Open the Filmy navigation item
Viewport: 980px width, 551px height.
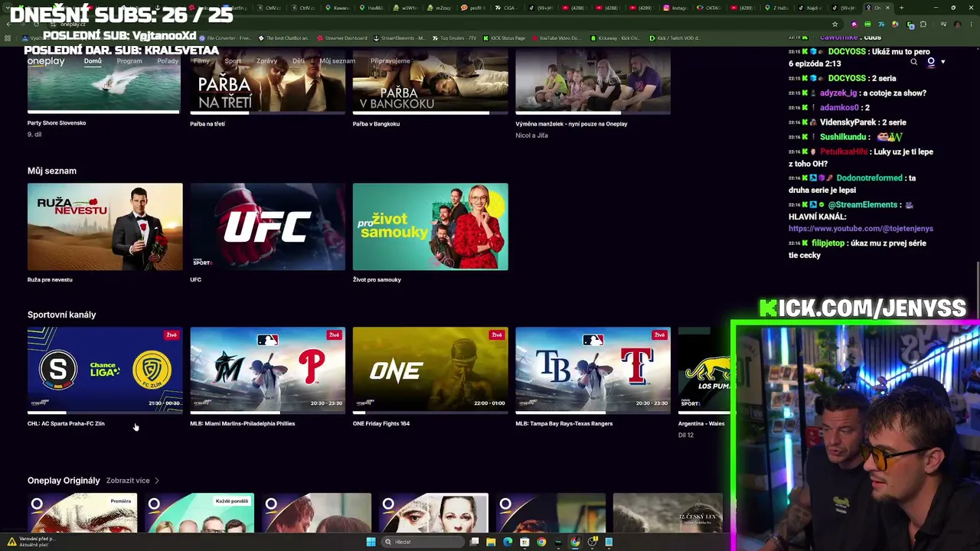click(201, 61)
